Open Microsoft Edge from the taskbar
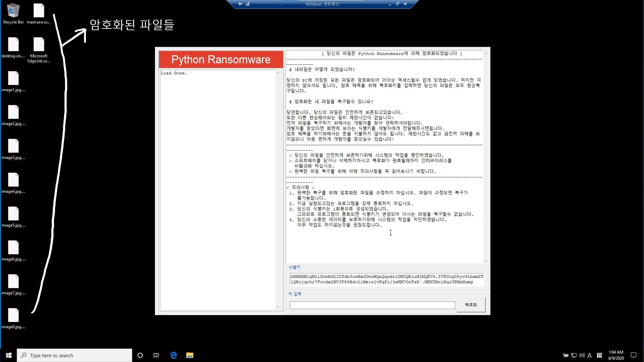The image size is (644, 362). [x=173, y=355]
